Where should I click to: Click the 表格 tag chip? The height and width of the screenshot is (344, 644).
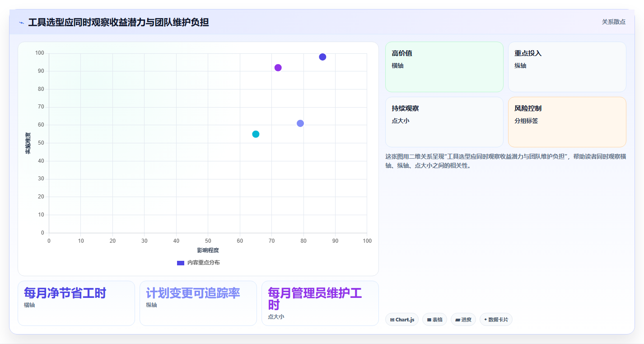[x=434, y=320]
